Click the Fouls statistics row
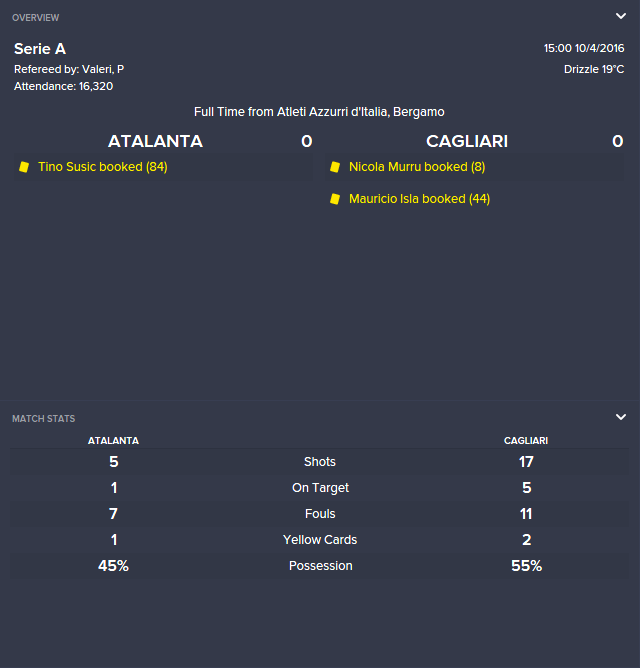 320,514
